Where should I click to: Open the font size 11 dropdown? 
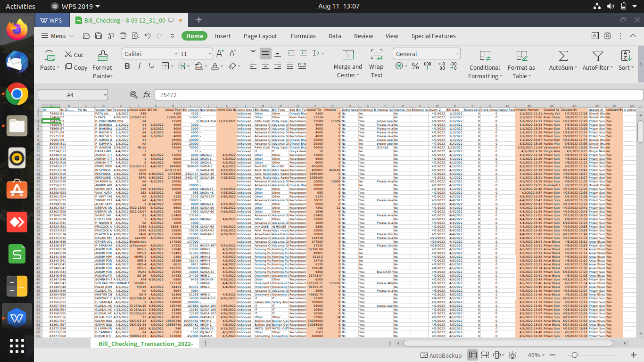(210, 54)
